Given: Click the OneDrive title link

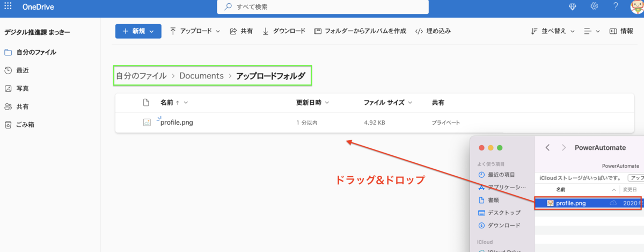Looking at the screenshot, I should [x=38, y=7].
